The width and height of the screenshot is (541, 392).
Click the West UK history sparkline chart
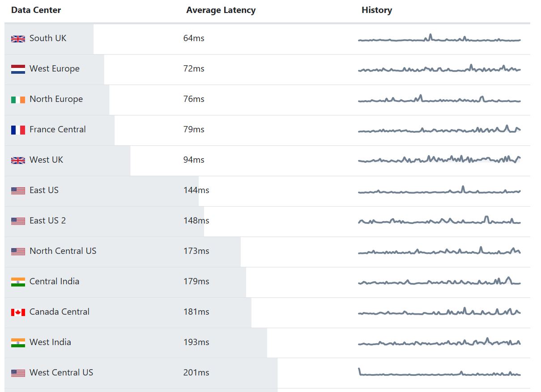439,159
